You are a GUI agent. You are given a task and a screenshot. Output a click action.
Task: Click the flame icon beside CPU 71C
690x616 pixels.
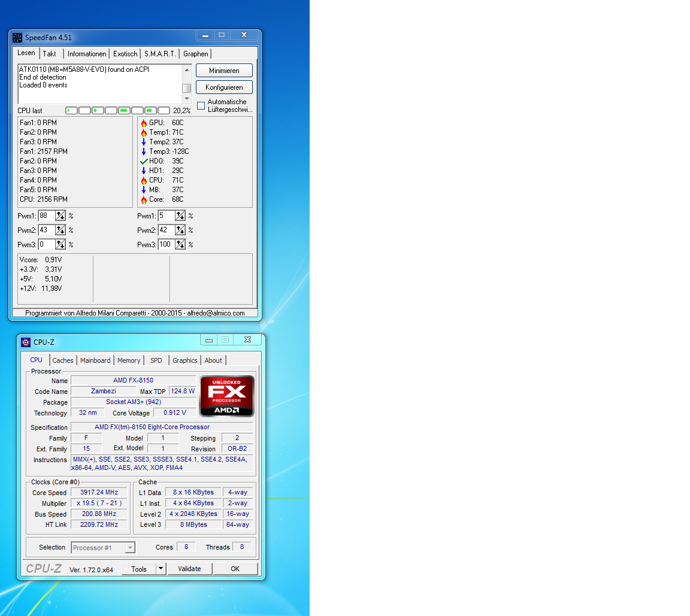coord(144,180)
